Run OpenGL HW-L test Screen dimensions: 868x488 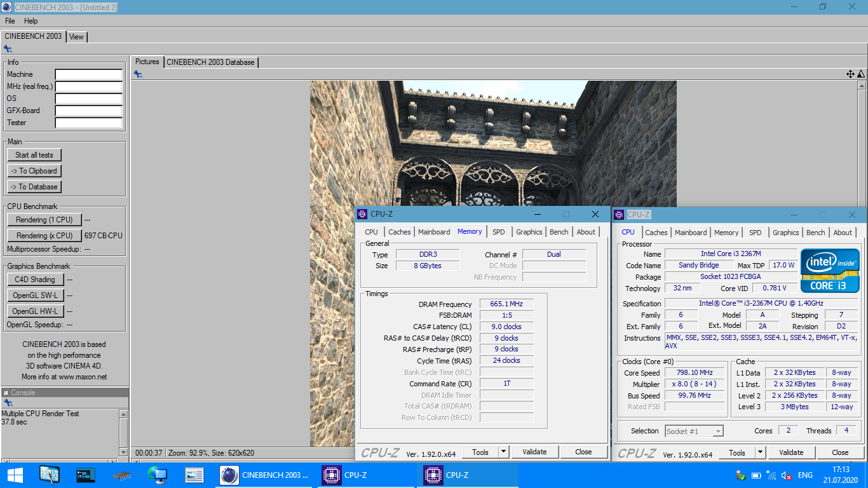pyautogui.click(x=35, y=311)
